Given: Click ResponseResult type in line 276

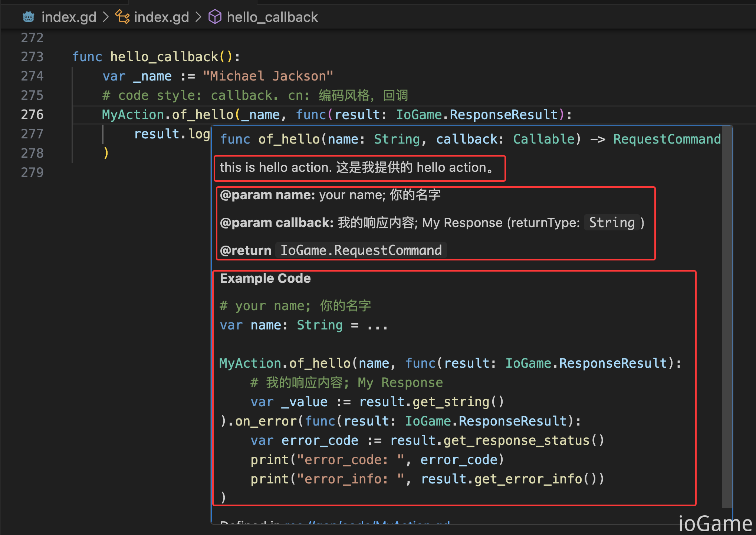Looking at the screenshot, I should pos(504,115).
